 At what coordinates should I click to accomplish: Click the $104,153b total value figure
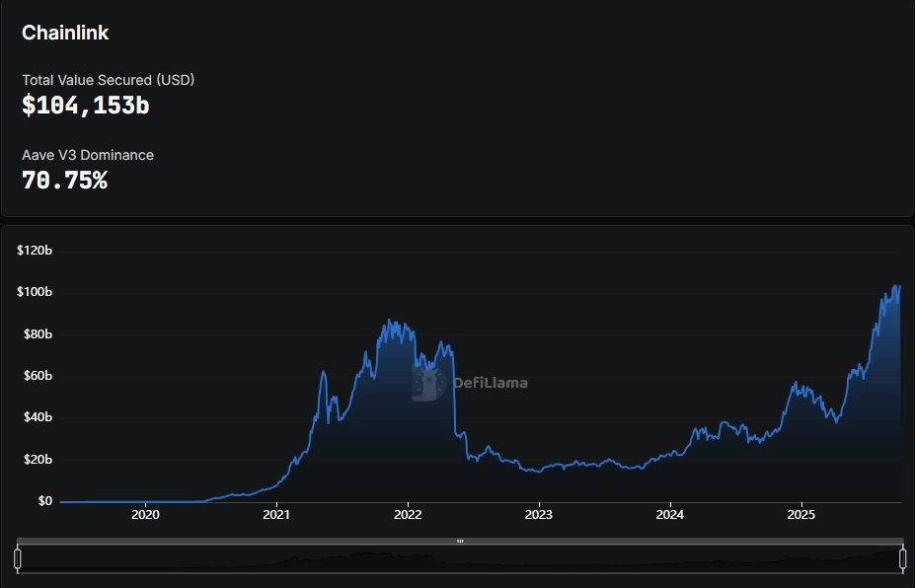click(x=86, y=106)
